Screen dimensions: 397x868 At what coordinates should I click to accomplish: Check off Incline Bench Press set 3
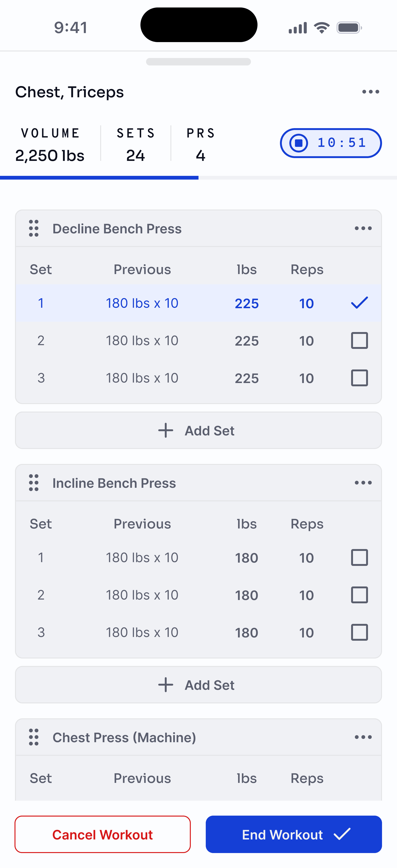point(359,632)
